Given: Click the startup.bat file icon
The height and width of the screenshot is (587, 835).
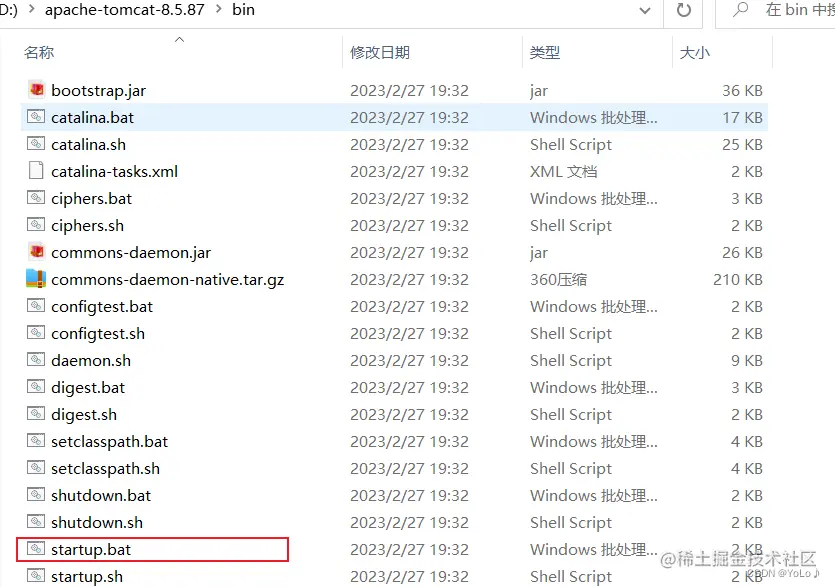Looking at the screenshot, I should click(36, 549).
